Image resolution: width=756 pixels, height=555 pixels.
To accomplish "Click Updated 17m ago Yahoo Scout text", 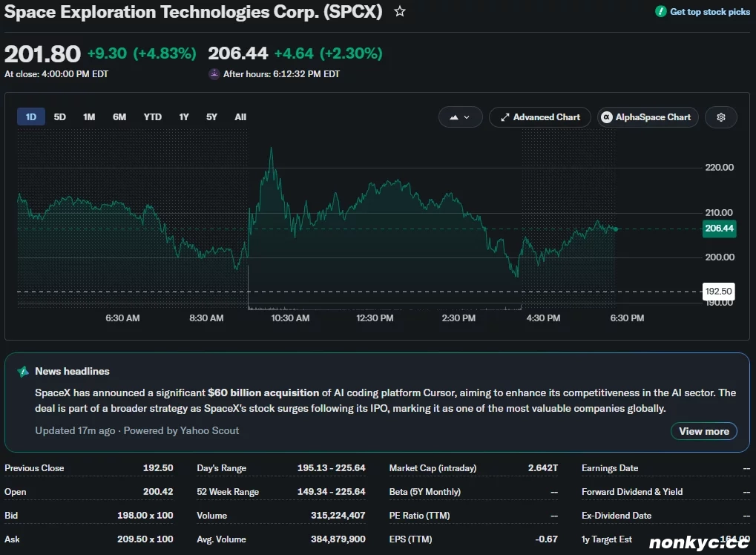I will tap(137, 430).
